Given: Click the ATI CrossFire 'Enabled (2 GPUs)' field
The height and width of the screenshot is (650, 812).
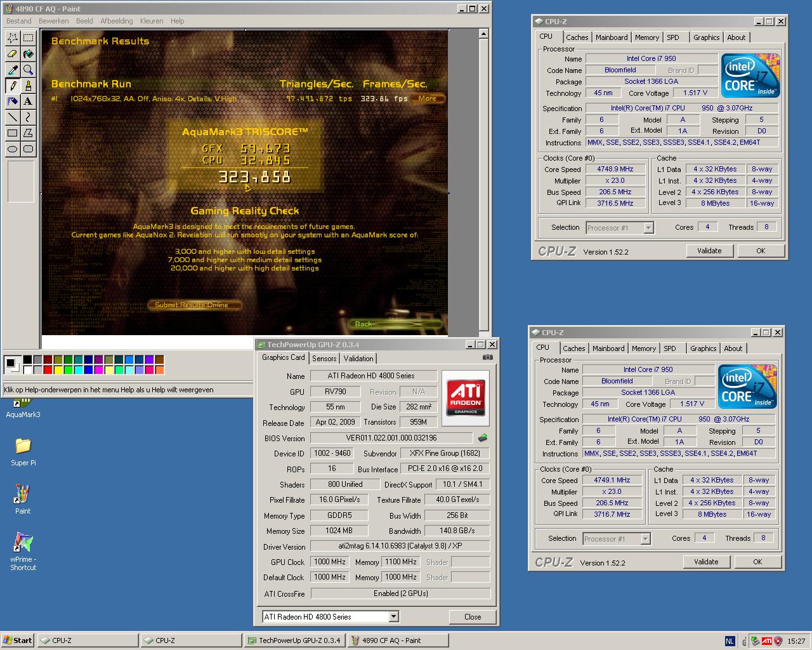Looking at the screenshot, I should pos(400,594).
